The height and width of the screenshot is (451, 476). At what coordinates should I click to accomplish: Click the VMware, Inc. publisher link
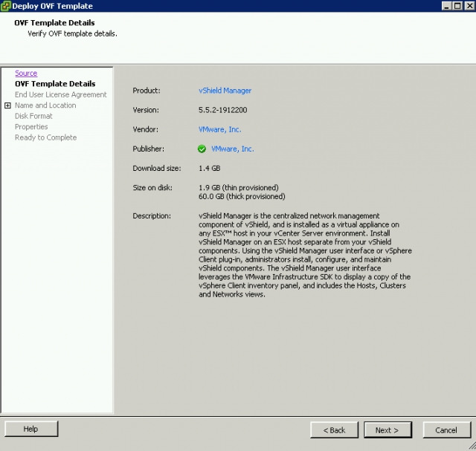[x=233, y=149]
